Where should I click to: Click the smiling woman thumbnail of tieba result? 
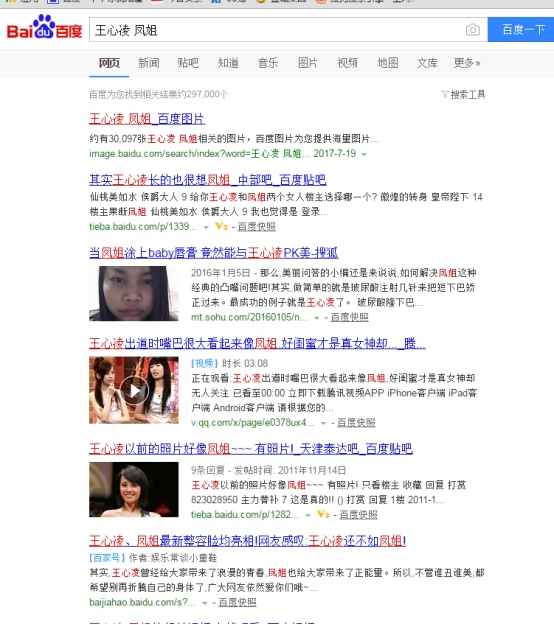click(134, 489)
